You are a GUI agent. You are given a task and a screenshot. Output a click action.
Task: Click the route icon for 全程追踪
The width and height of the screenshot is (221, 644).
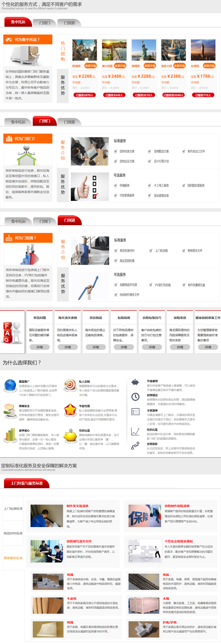click(135, 446)
